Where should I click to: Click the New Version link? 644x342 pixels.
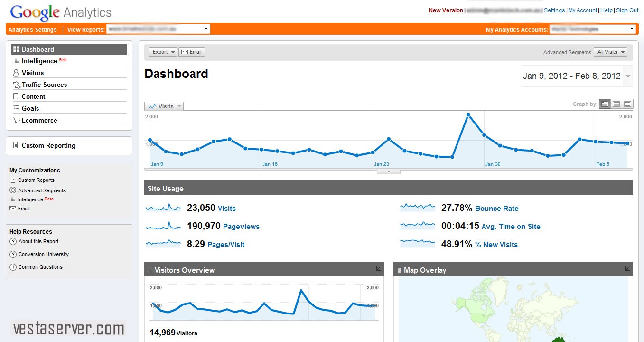click(446, 10)
